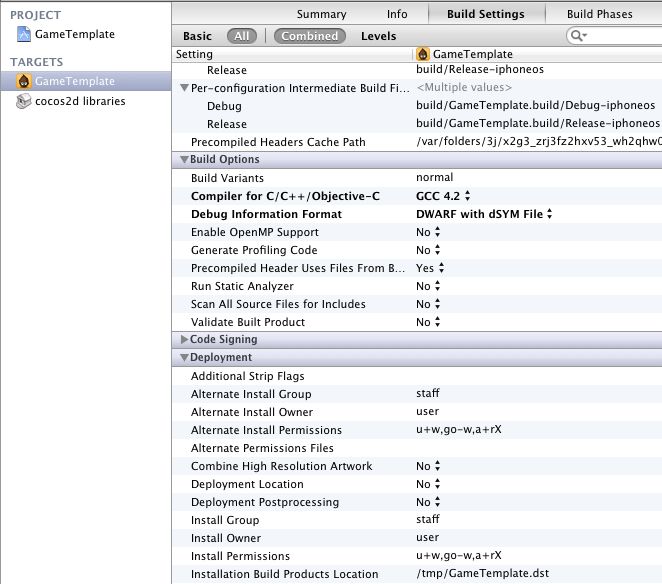Click the Build Variants setting name
Viewport: 662px width, 584px height.
(227, 178)
